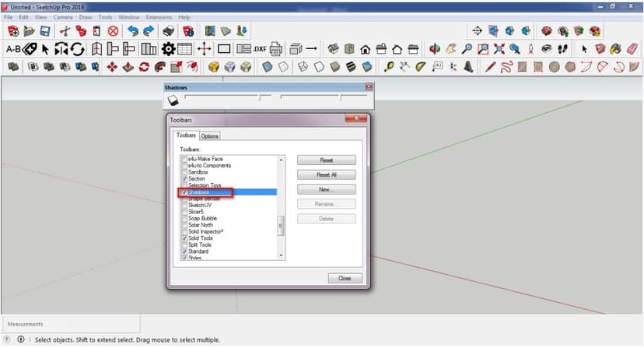Click the New... button
The width and height of the screenshot is (644, 348).
point(327,190)
